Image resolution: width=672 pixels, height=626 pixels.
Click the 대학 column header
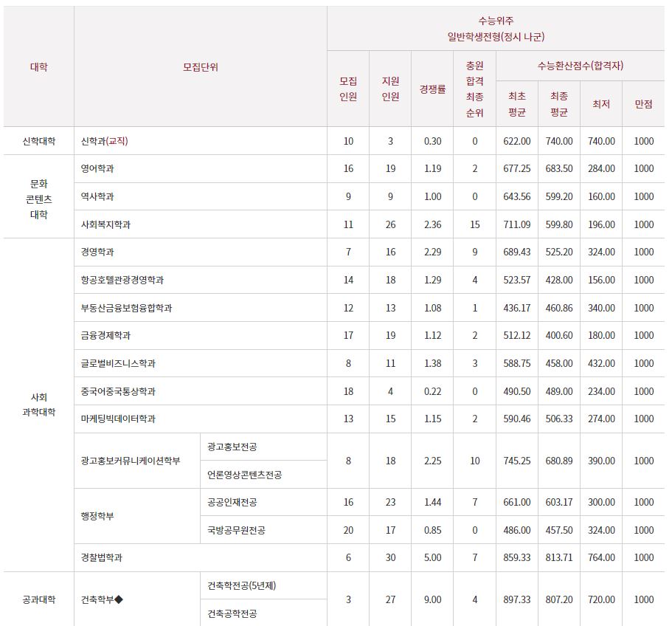pos(38,66)
